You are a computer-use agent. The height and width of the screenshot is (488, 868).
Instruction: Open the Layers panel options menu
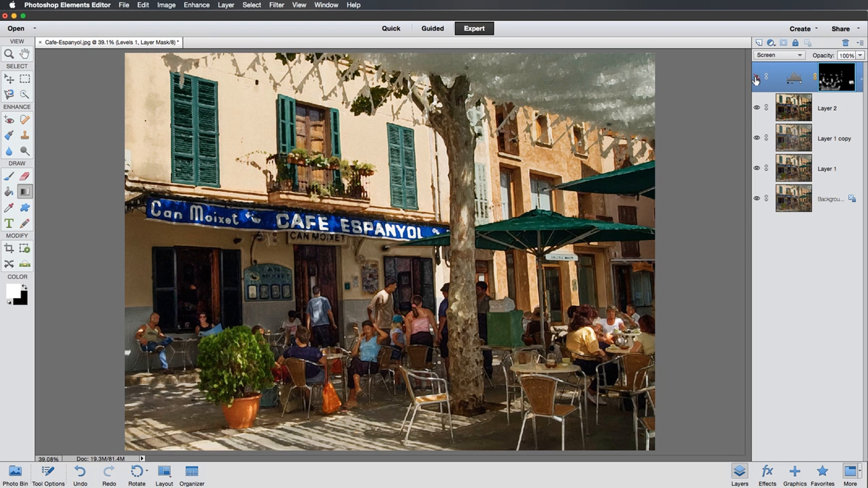860,43
